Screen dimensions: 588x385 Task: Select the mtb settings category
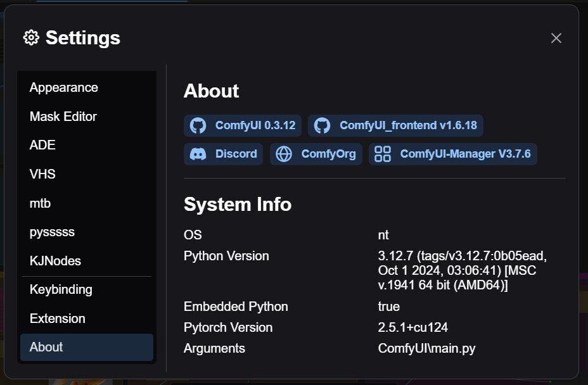40,203
